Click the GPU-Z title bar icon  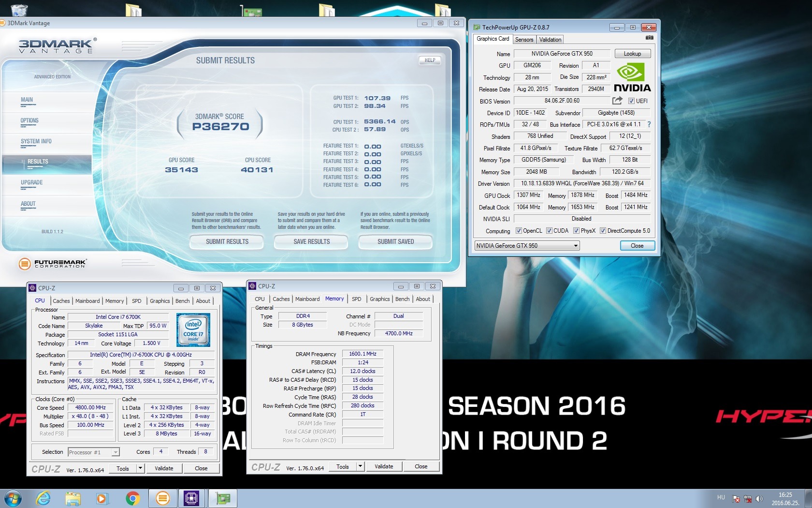tap(477, 28)
